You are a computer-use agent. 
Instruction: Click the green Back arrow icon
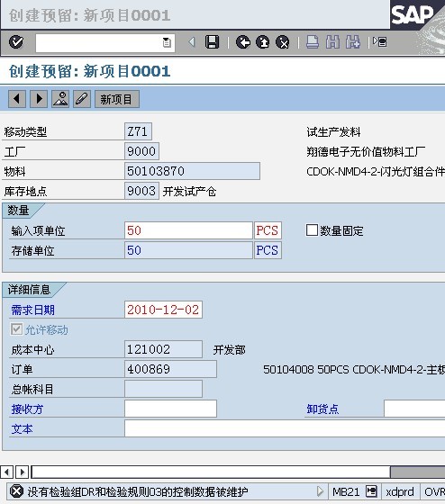tap(243, 42)
